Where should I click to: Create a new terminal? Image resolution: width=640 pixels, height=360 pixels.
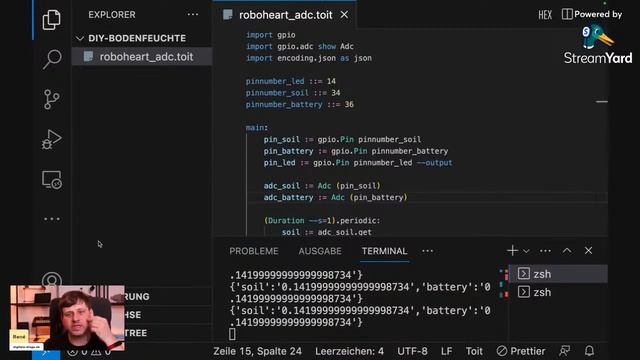(x=512, y=251)
